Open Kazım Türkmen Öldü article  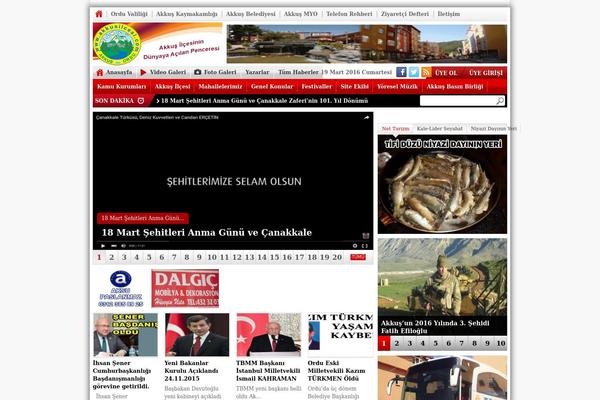tap(336, 371)
